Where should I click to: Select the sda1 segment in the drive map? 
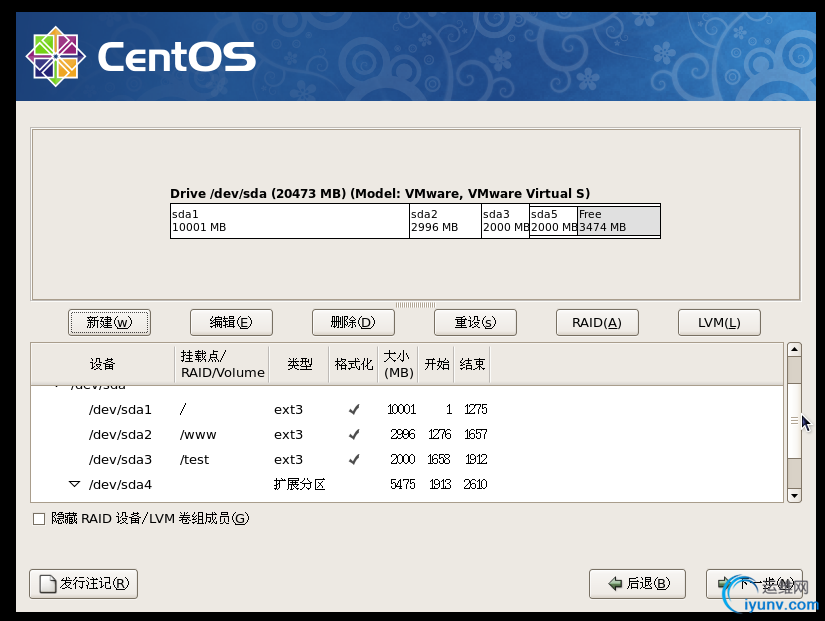(x=289, y=221)
